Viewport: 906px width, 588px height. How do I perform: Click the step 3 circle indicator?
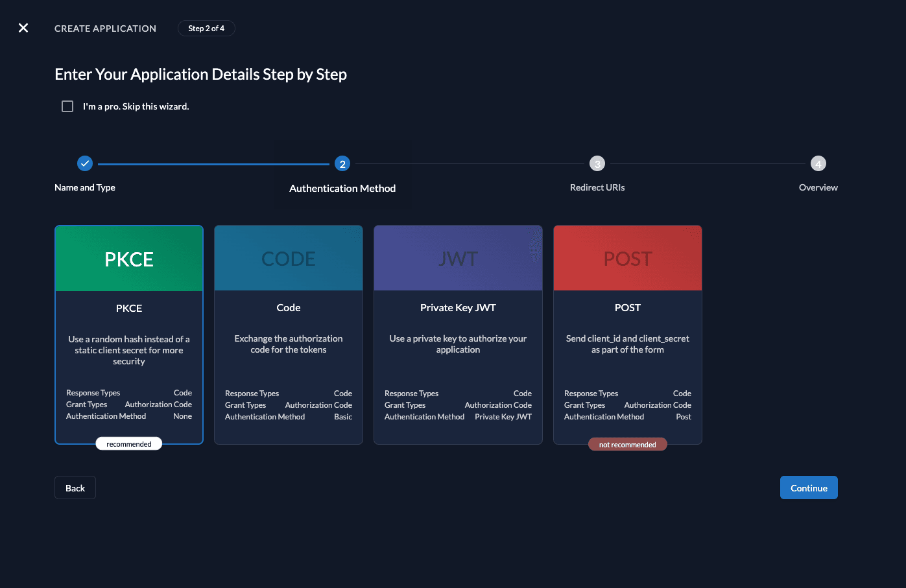[597, 163]
